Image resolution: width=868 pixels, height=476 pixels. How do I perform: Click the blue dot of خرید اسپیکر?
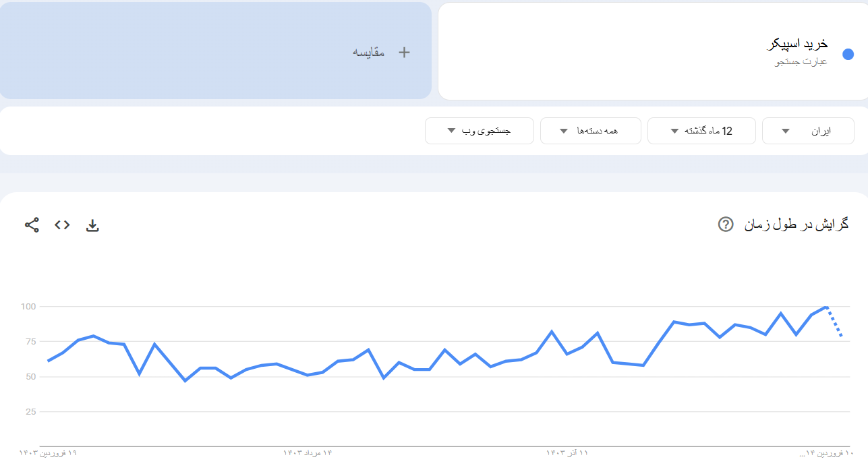point(848,54)
